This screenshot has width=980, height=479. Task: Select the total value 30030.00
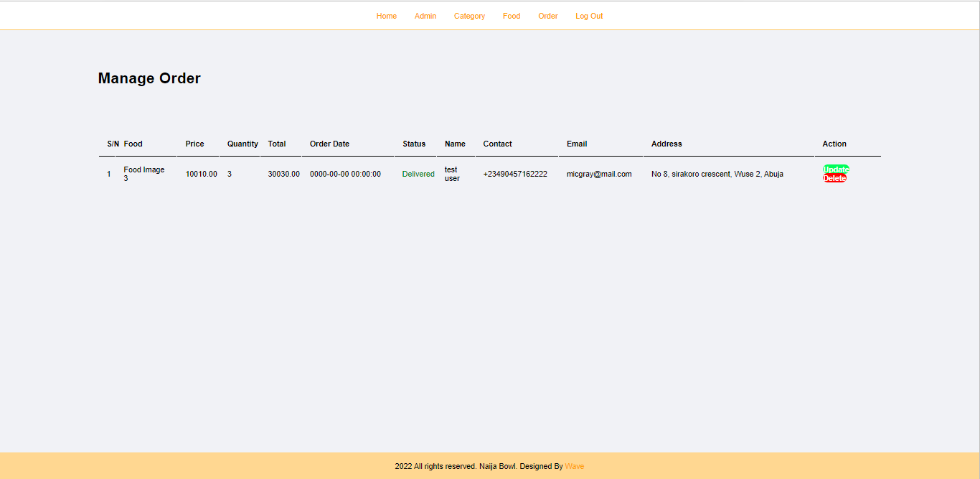pyautogui.click(x=284, y=174)
